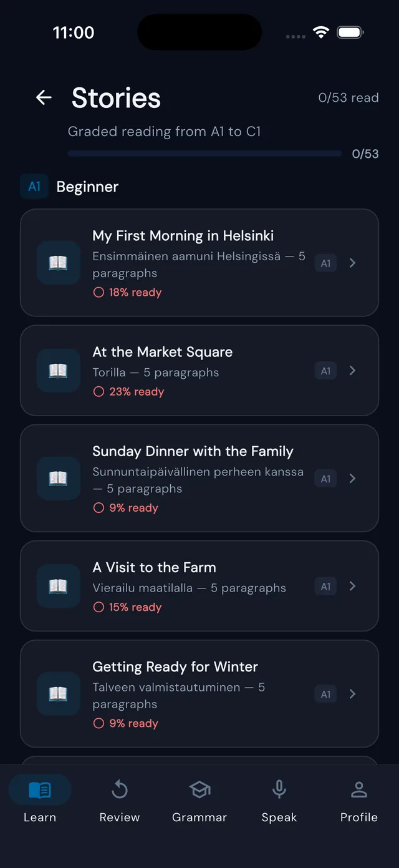The image size is (399, 868).
Task: Tap the book icon for At the Market Square
Action: point(59,371)
